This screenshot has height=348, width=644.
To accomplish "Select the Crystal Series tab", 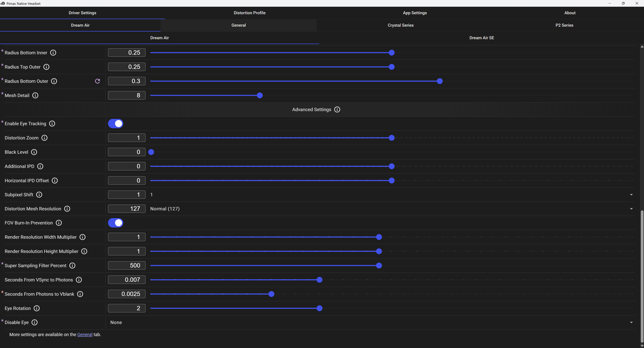I will [x=400, y=25].
